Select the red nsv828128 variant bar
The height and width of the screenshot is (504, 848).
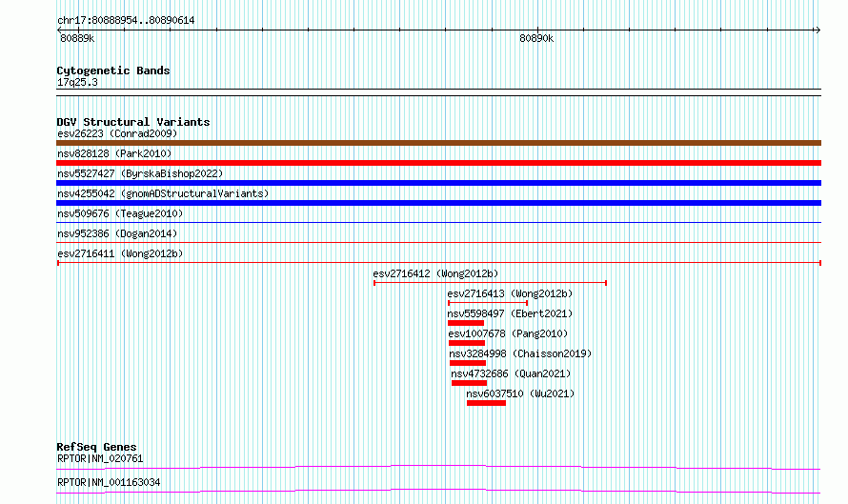[438, 163]
